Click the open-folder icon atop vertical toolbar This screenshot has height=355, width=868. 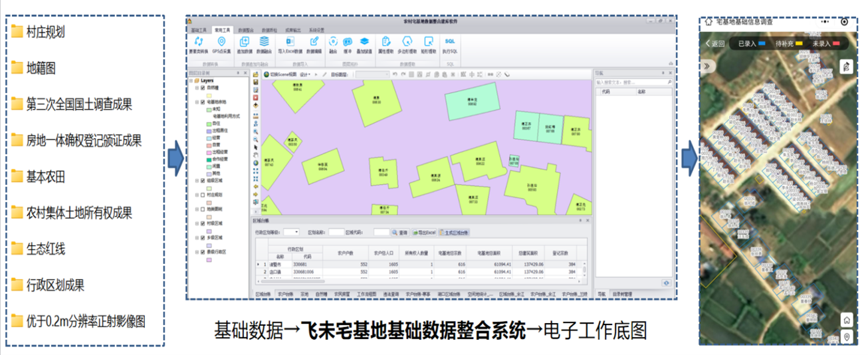click(256, 74)
